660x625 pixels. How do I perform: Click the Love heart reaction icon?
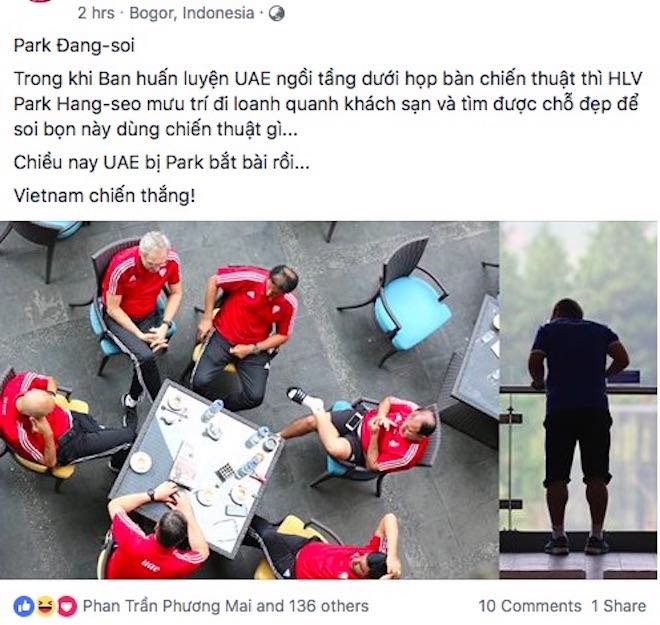67,606
